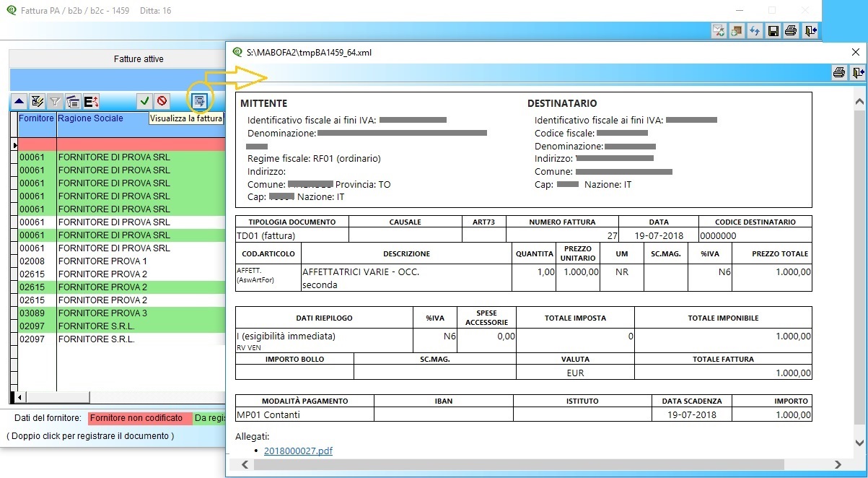Click the TD01 (fattura) document type cell
This screenshot has width=868, height=478.
tap(292, 235)
